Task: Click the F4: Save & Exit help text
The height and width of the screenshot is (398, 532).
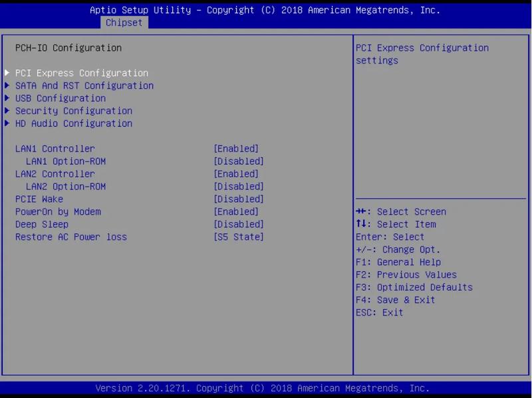Action: [396, 300]
